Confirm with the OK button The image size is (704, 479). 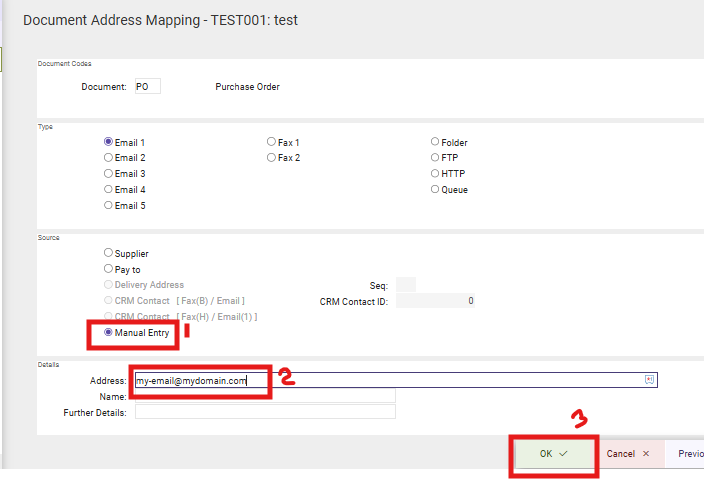pyautogui.click(x=554, y=453)
